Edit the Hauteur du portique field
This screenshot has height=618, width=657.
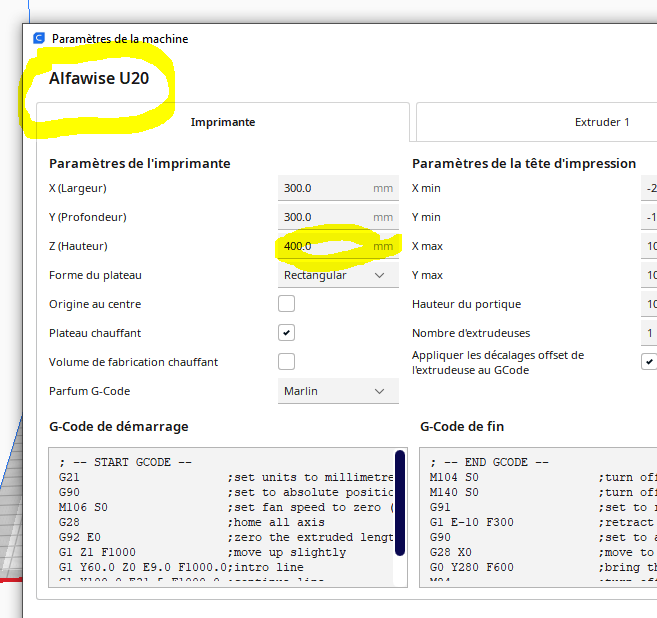[x=649, y=304]
